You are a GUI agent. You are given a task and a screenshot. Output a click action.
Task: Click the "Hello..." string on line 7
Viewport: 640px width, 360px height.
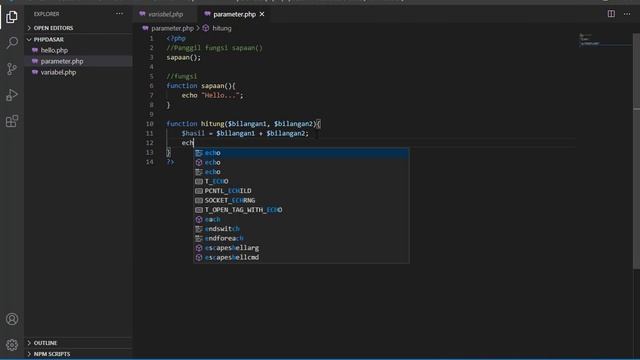220,96
